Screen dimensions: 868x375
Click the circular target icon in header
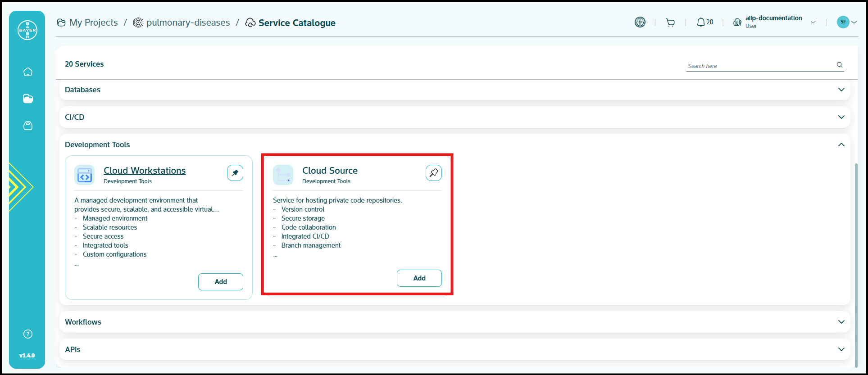click(640, 22)
